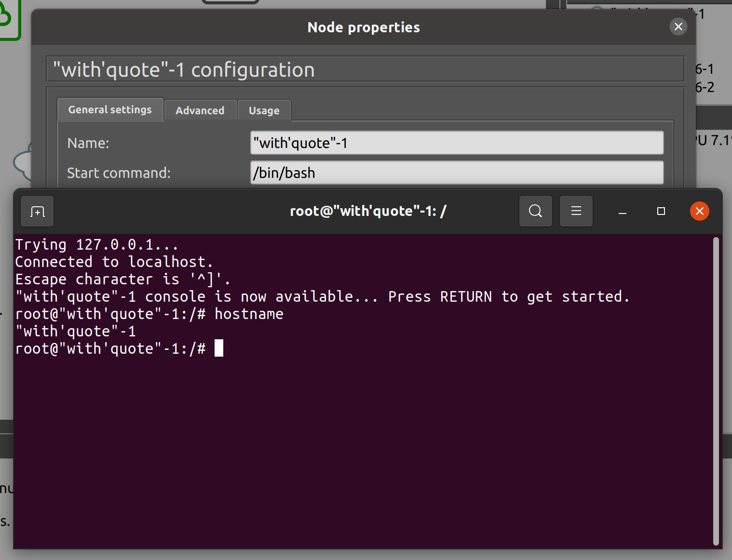Open the Usage tab
Image resolution: width=732 pixels, height=560 pixels.
[x=264, y=110]
